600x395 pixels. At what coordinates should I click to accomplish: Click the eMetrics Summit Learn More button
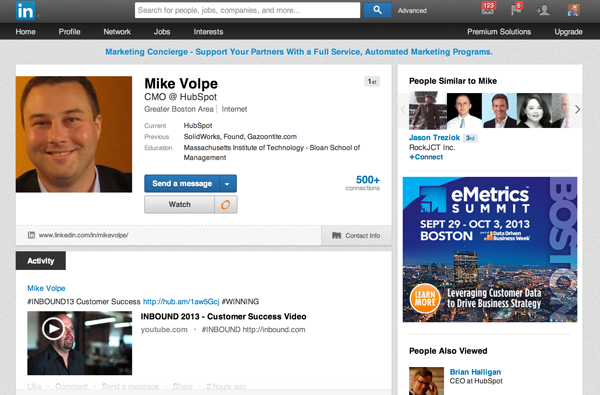pyautogui.click(x=425, y=298)
